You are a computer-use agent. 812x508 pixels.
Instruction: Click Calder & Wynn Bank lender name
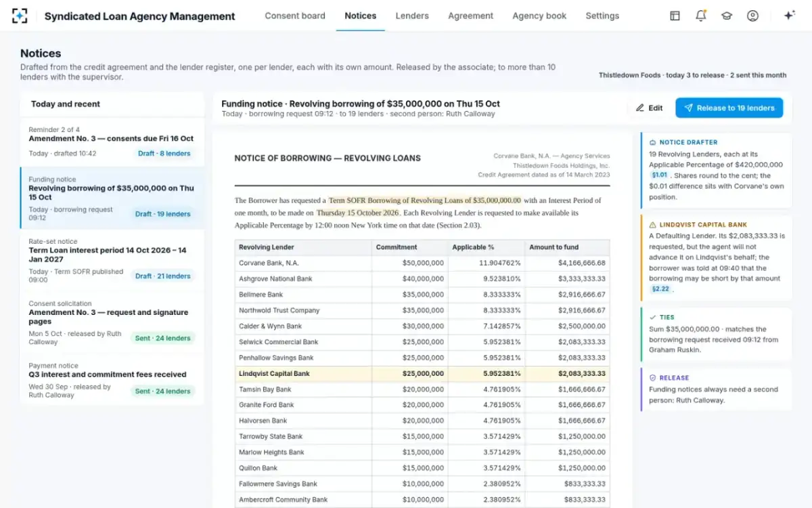click(x=270, y=326)
